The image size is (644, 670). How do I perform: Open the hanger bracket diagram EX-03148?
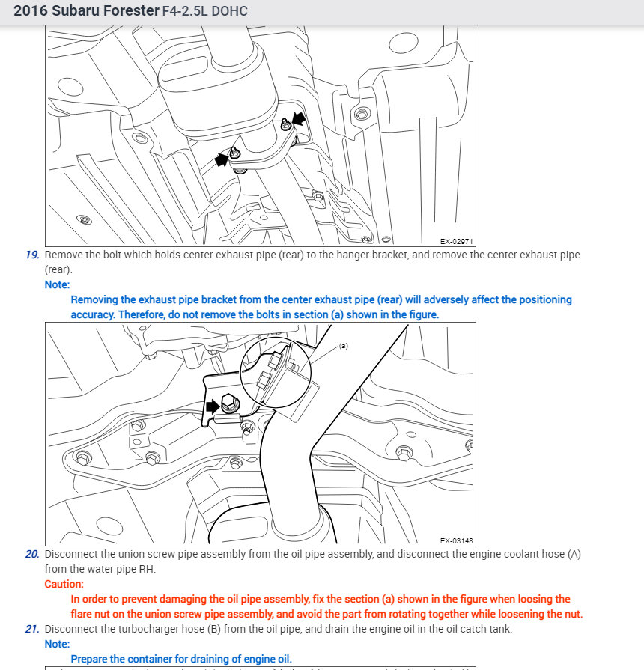coord(261,433)
